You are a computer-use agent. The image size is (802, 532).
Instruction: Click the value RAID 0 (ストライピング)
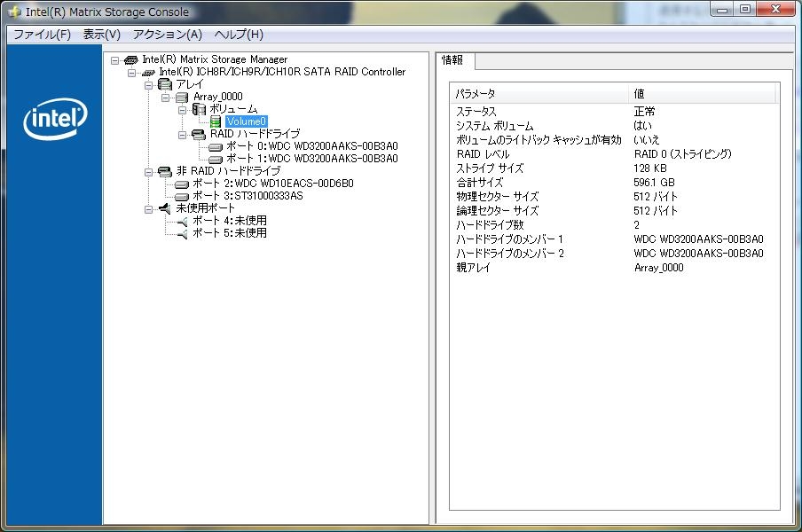[683, 154]
